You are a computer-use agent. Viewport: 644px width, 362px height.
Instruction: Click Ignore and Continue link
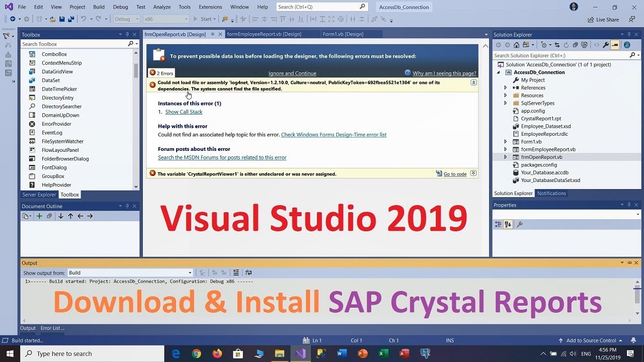pyautogui.click(x=292, y=73)
